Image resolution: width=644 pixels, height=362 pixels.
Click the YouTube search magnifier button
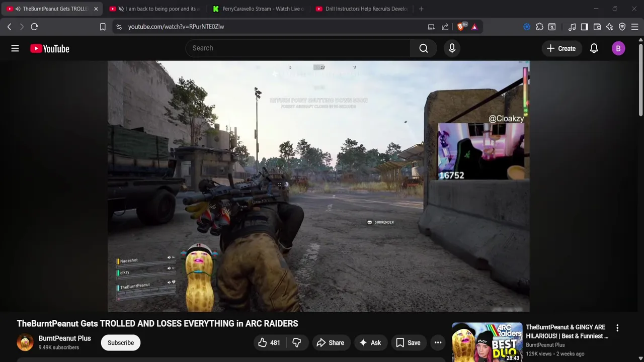[x=424, y=48]
